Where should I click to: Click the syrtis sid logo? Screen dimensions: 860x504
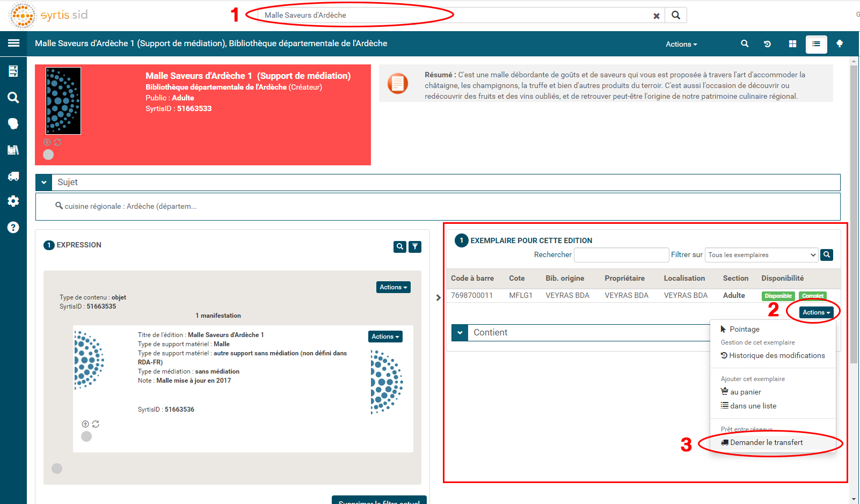click(48, 15)
